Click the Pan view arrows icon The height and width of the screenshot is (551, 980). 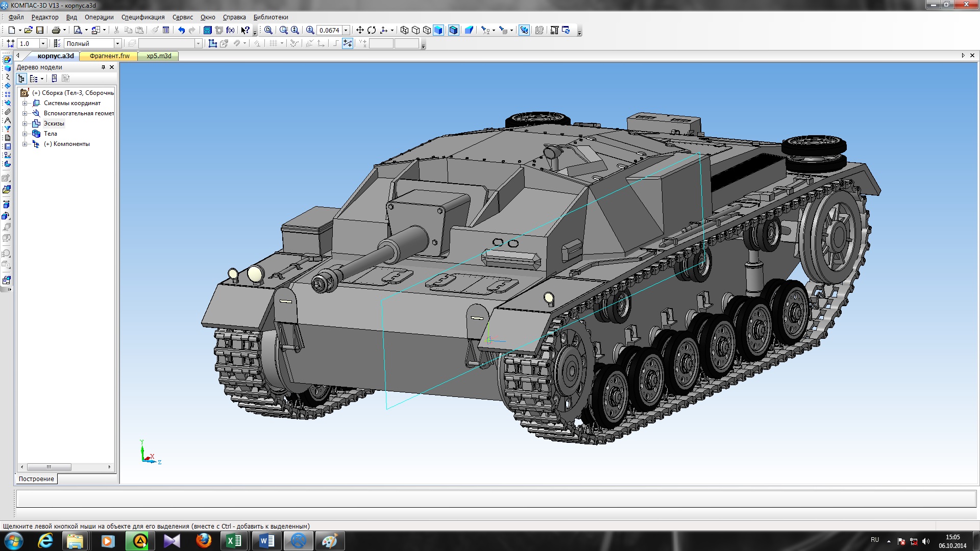[360, 30]
